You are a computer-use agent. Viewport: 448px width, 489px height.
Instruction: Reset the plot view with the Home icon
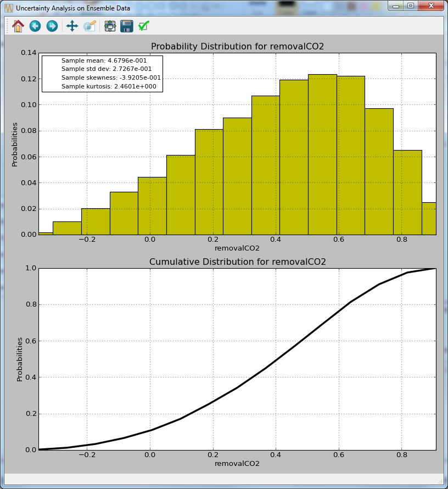[x=17, y=26]
